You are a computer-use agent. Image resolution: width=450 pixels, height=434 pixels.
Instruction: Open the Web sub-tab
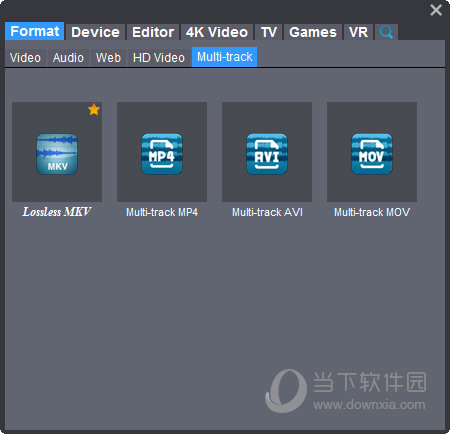click(108, 58)
